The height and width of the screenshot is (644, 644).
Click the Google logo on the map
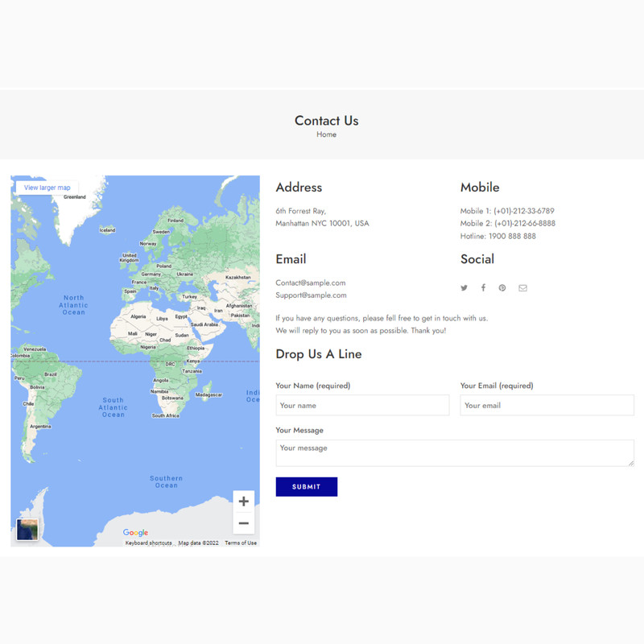click(135, 532)
